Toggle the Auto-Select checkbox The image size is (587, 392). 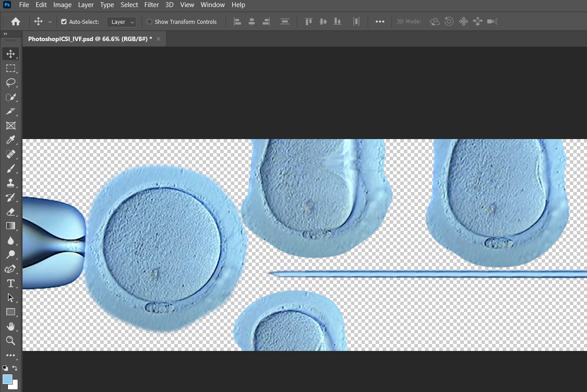click(64, 22)
